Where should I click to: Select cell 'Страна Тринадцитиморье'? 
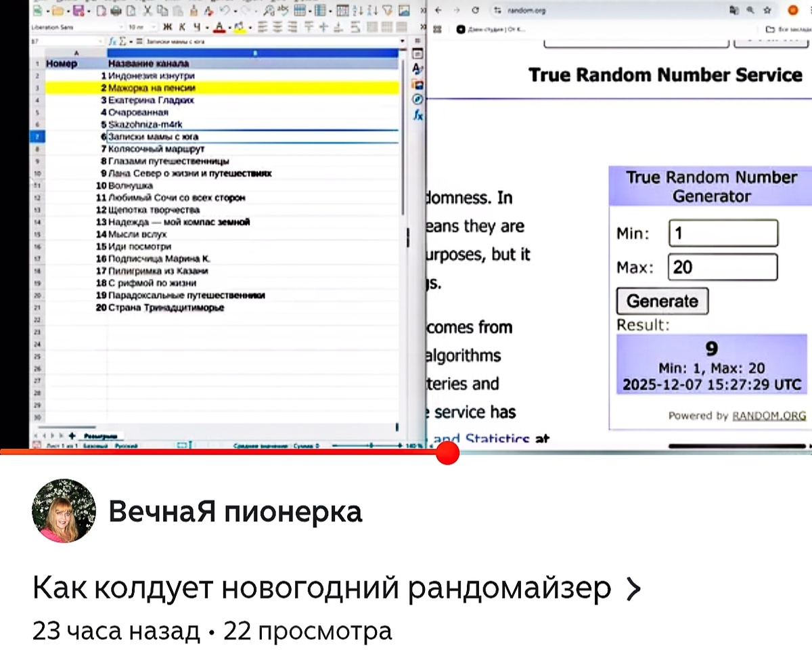[253, 307]
